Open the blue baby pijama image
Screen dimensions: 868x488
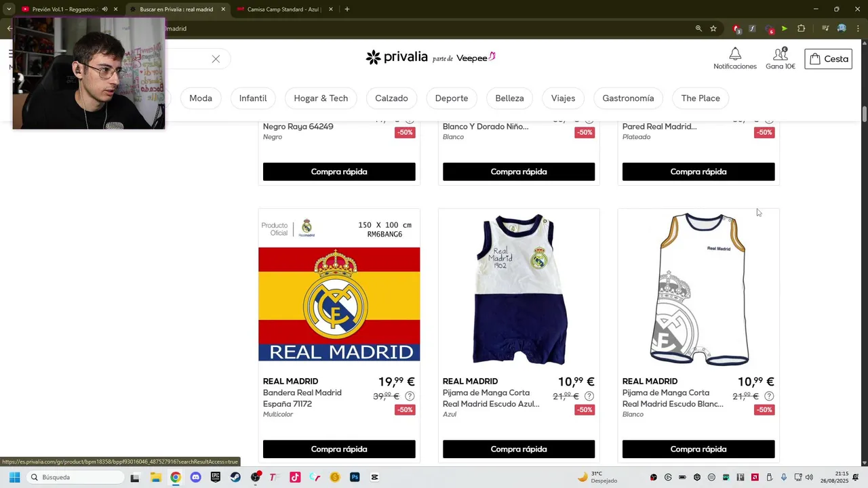click(519, 288)
